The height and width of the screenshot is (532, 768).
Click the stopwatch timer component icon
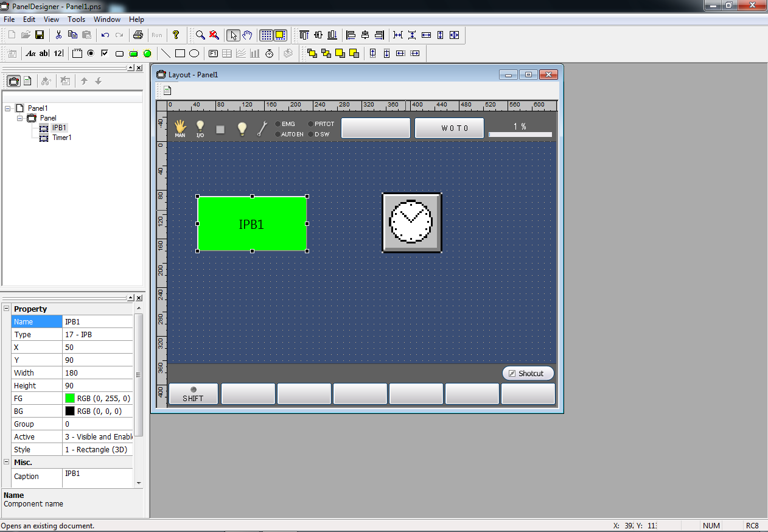270,54
